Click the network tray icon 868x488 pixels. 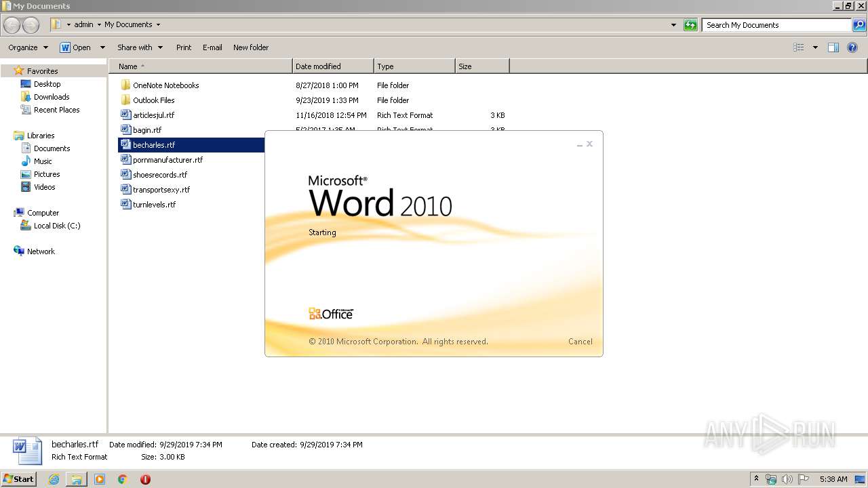[x=772, y=479]
